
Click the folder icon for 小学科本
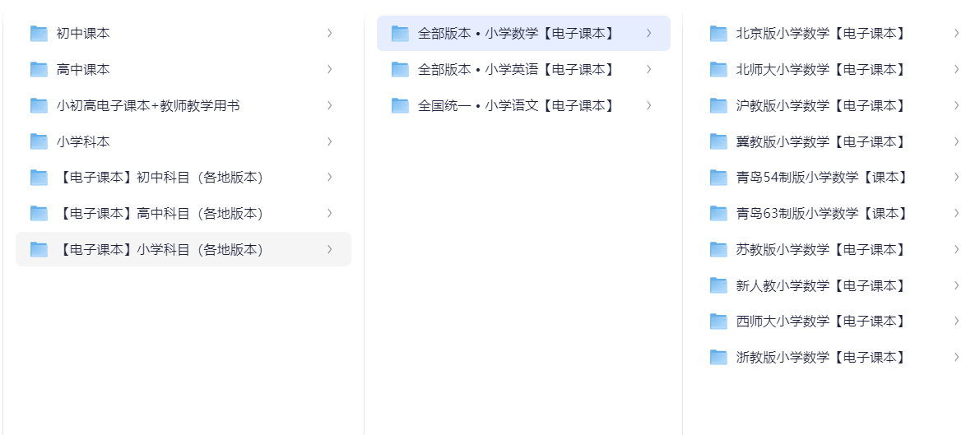coord(39,141)
